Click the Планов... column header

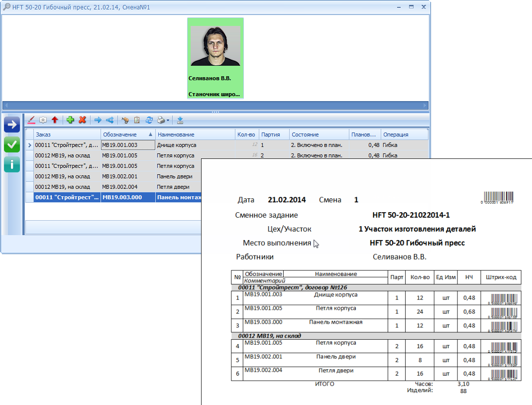tap(365, 135)
